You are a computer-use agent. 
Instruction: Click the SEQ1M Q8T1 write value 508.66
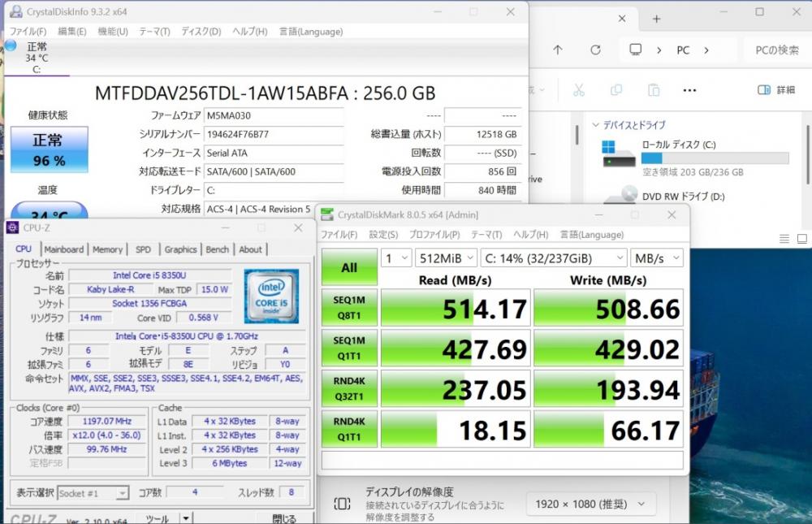608,309
